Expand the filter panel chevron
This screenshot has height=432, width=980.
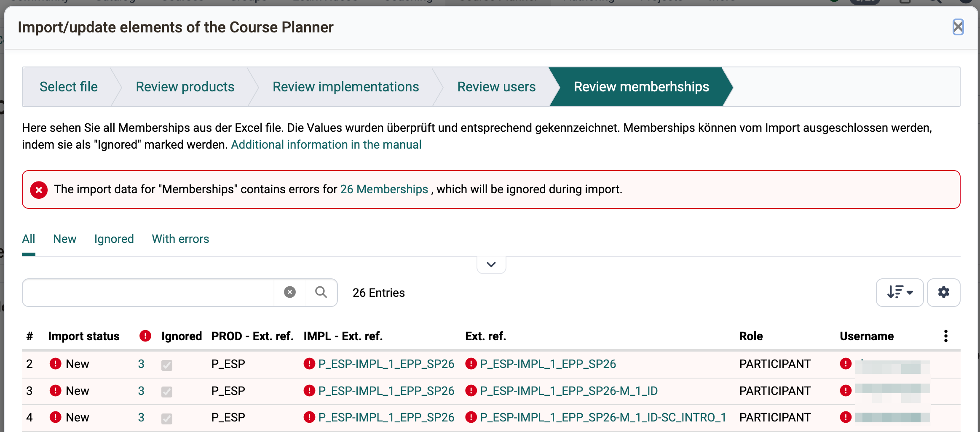[491, 264]
